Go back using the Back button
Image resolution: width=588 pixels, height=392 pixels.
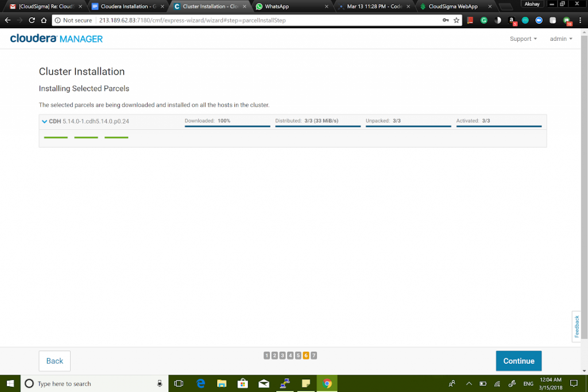54,361
